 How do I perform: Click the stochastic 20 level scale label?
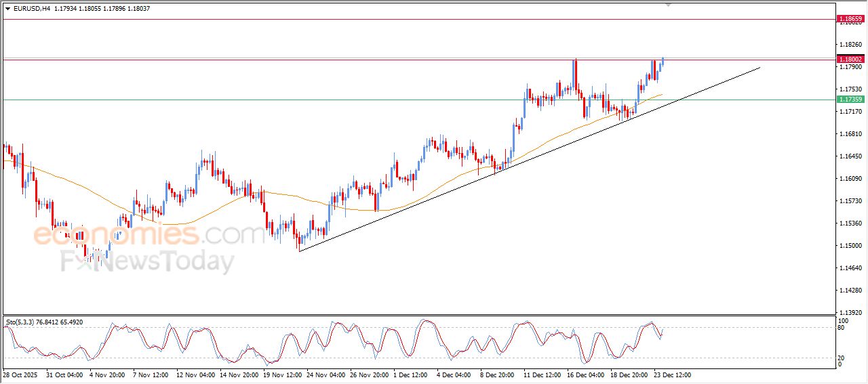coord(843,358)
